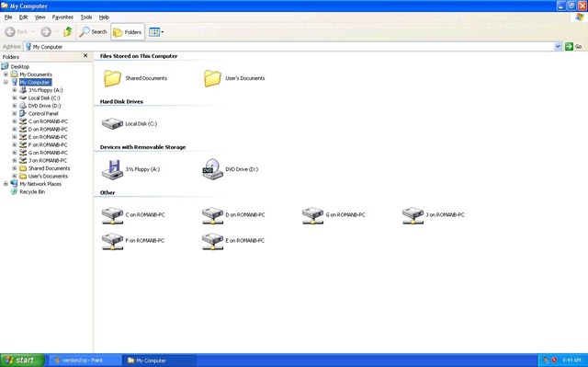Select Local Disk (C:) in folder tree
This screenshot has width=588, height=367.
point(44,97)
